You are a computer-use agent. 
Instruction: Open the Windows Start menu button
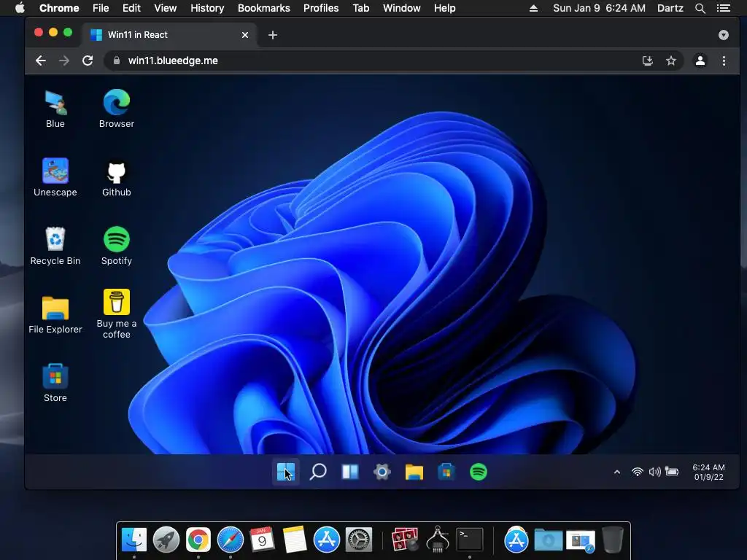point(286,472)
